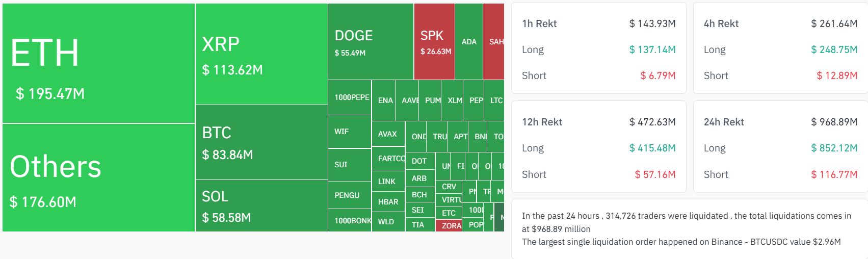Open the 1000PEPE block

point(350,97)
